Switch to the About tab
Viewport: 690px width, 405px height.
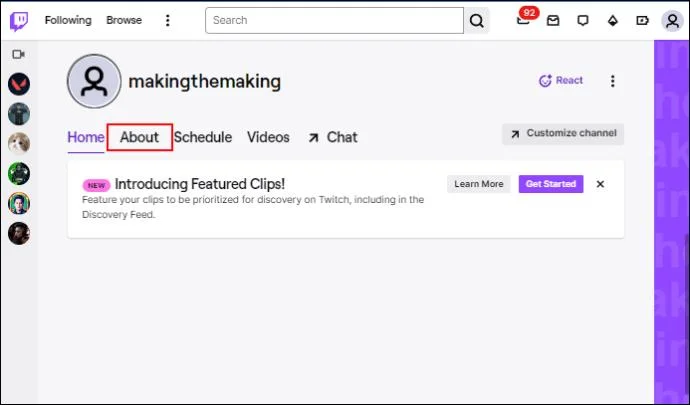pyautogui.click(x=139, y=137)
